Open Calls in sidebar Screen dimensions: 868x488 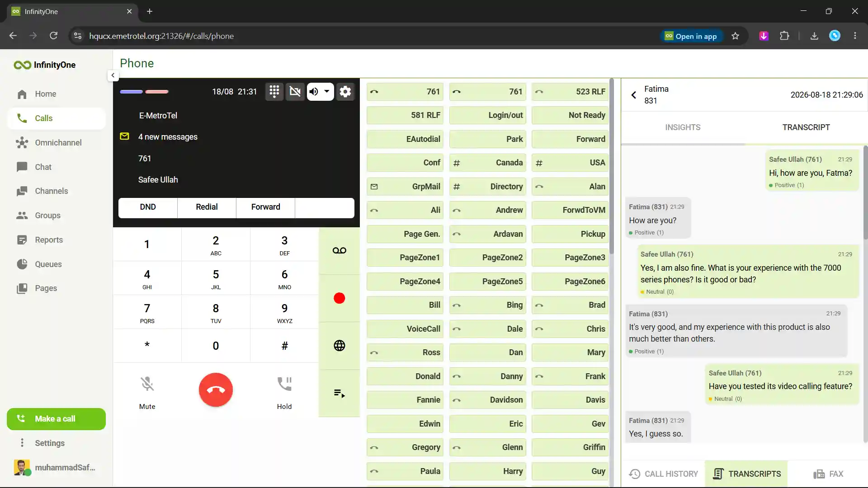(57, 118)
